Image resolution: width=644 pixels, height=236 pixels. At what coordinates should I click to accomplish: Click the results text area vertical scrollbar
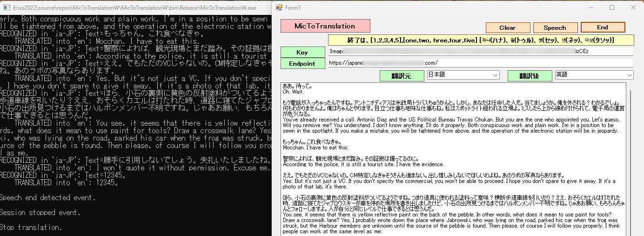pyautogui.click(x=630, y=158)
